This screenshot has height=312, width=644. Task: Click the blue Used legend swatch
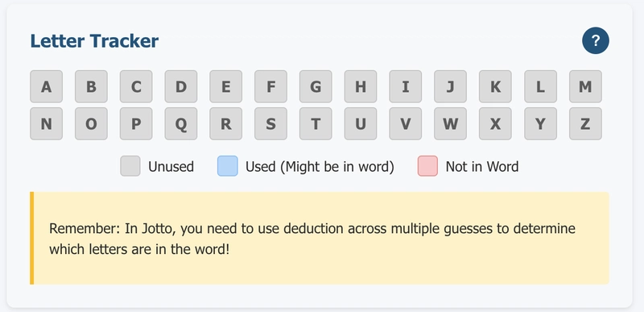coord(228,166)
